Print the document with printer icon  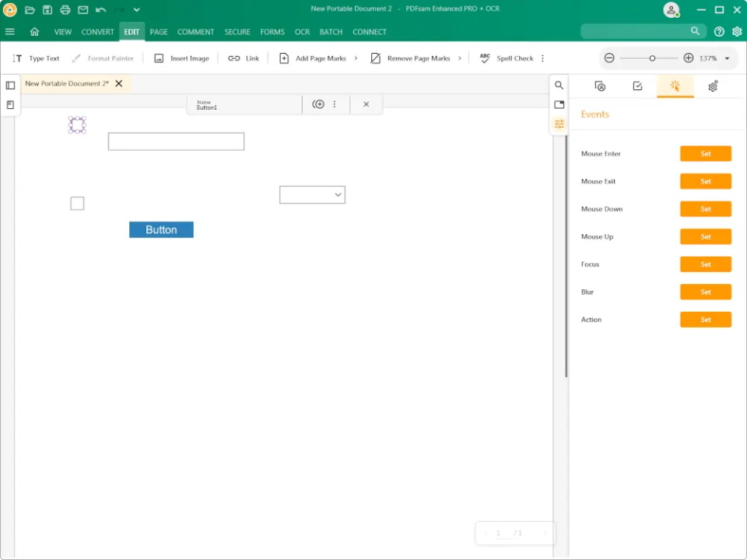tap(65, 9)
